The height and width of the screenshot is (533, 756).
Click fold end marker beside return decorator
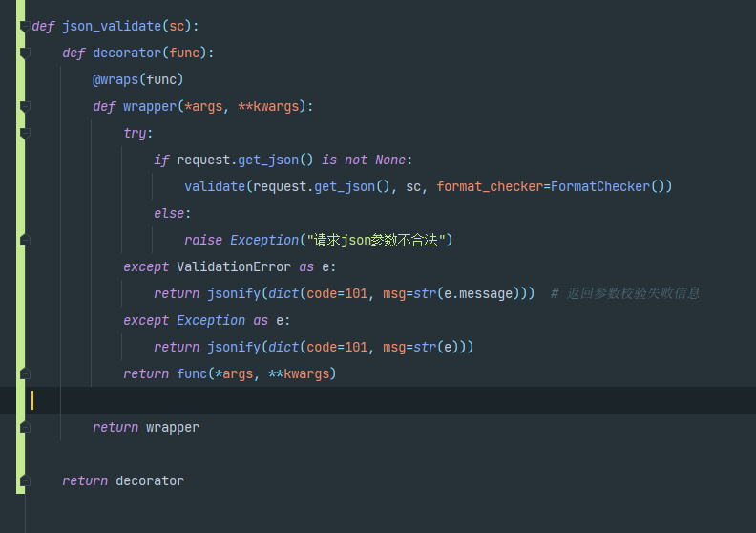[x=25, y=480]
